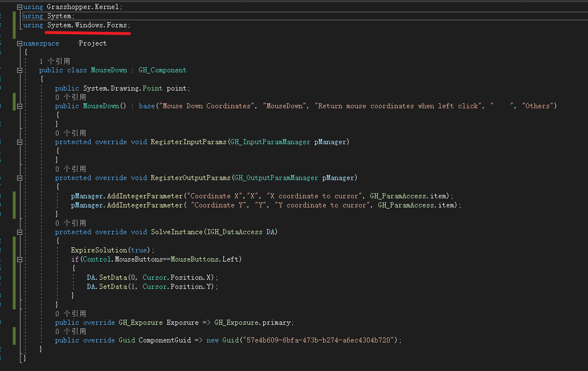
Task: Show references above RegisterOutputParams
Action: coord(71,169)
